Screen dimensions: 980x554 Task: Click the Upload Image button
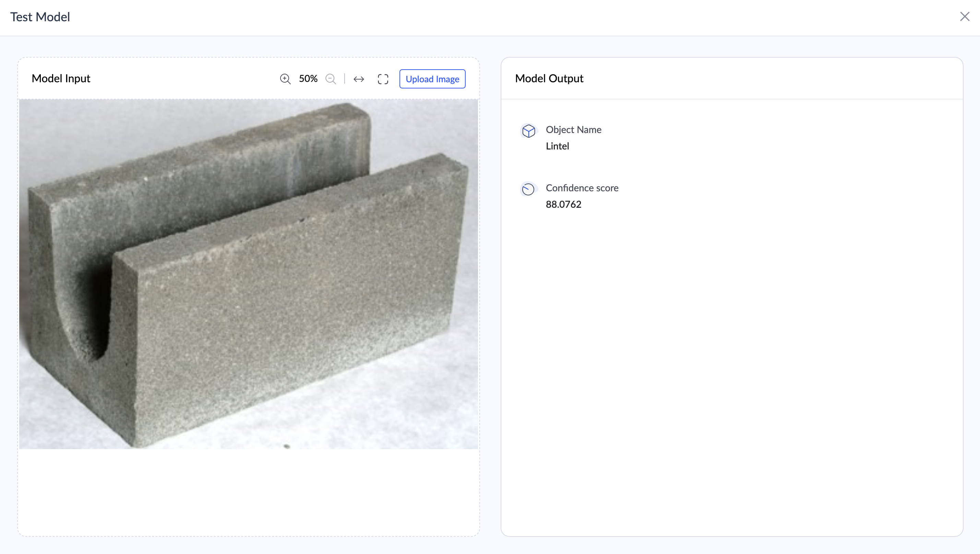(x=432, y=79)
